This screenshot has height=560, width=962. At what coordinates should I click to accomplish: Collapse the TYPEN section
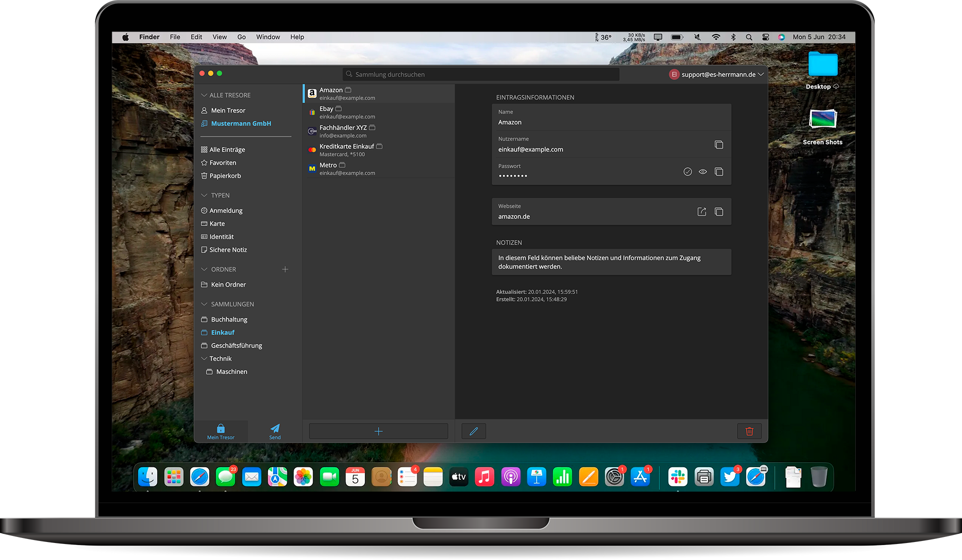204,195
